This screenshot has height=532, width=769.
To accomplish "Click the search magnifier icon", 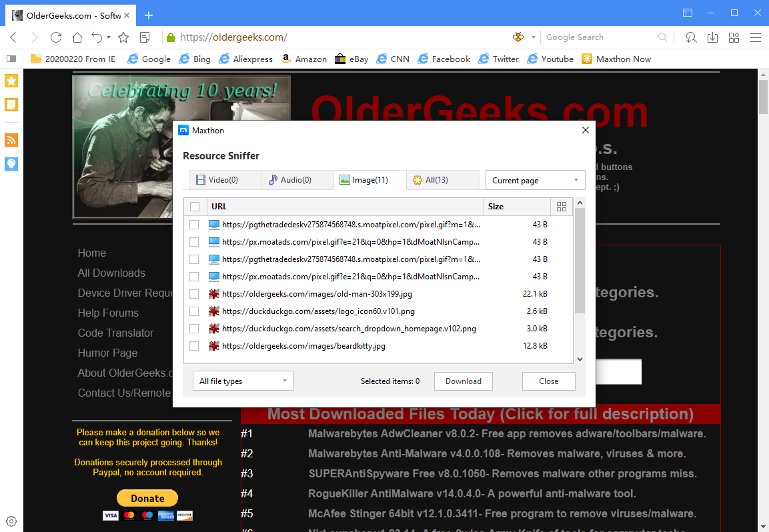I will click(662, 37).
